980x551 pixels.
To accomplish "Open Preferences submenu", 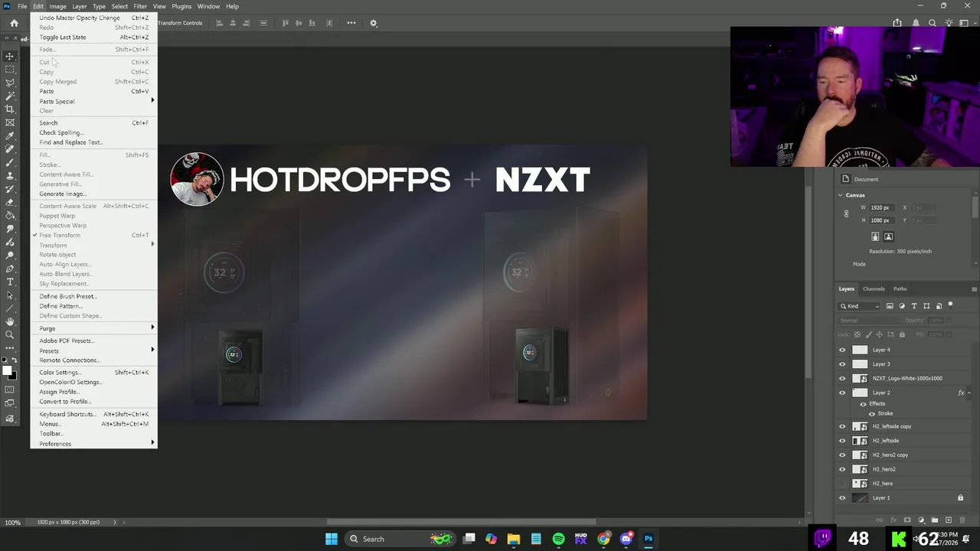I will point(93,444).
